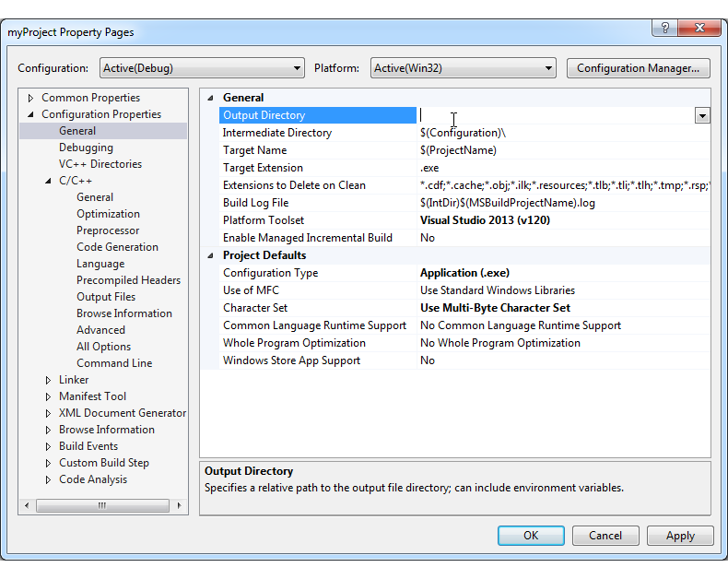
Task: Click inside the Output Directory edit field
Action: click(x=556, y=115)
